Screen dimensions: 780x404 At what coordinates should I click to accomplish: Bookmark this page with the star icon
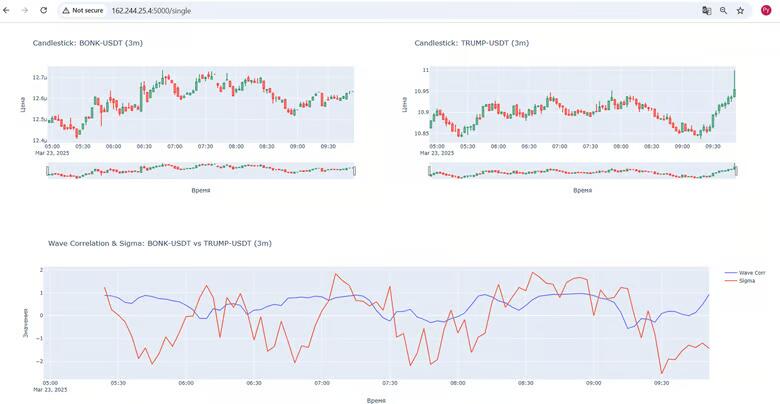pyautogui.click(x=740, y=10)
